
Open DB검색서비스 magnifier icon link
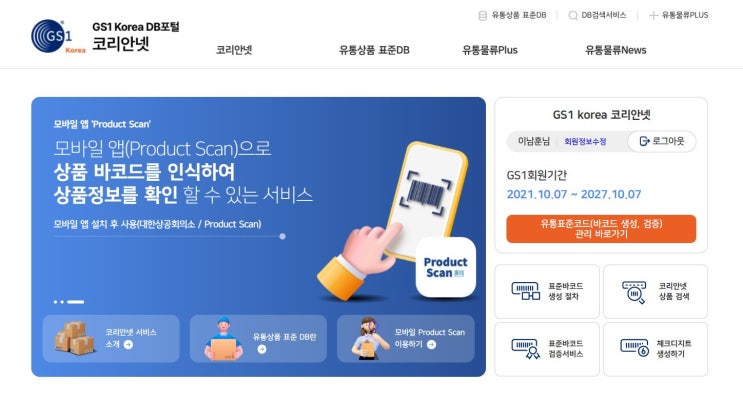573,16
